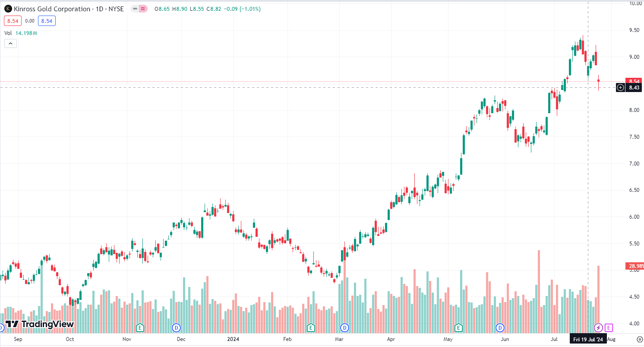This screenshot has width=644, height=347.
Task: Open the earnings E marker near February
Action: (x=310, y=328)
